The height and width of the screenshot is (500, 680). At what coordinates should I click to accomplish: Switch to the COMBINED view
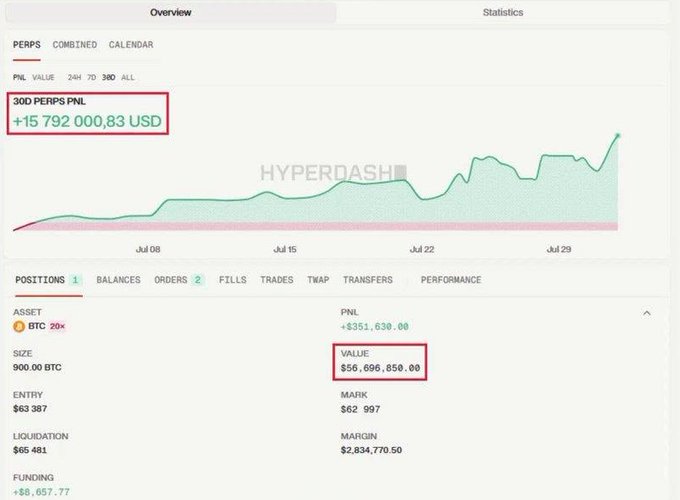[x=75, y=45]
